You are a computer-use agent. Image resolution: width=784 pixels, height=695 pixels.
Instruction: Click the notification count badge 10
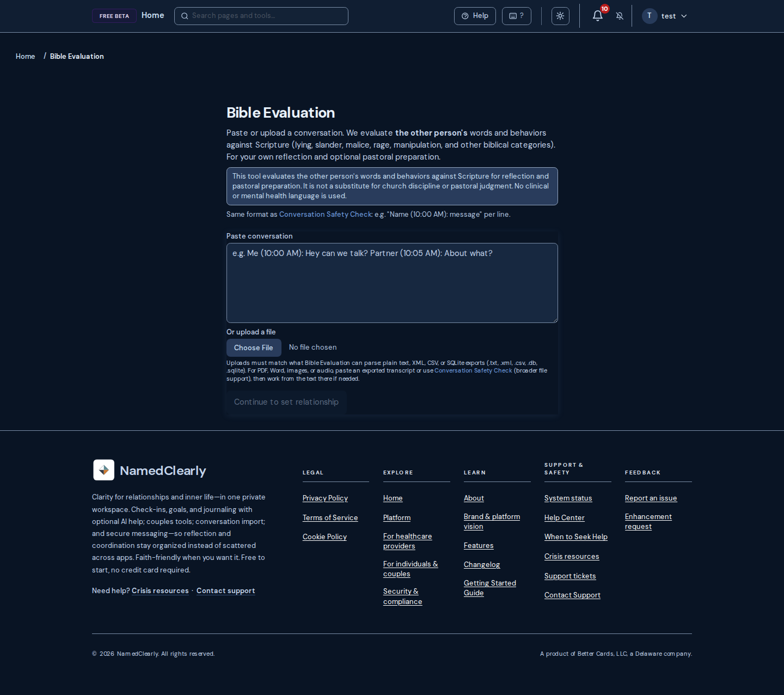coord(604,9)
